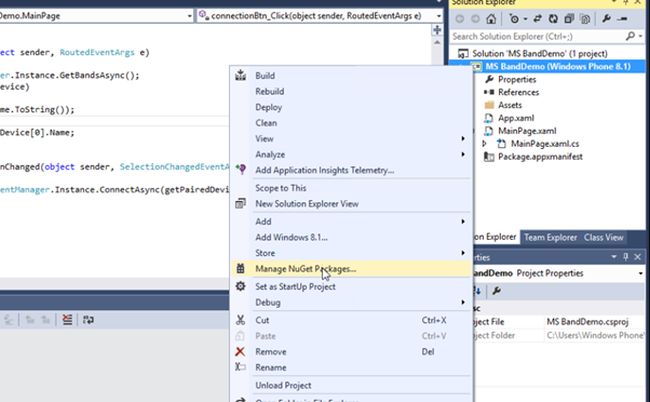
Task: Click in Search Solution Explorer field
Action: (537, 36)
